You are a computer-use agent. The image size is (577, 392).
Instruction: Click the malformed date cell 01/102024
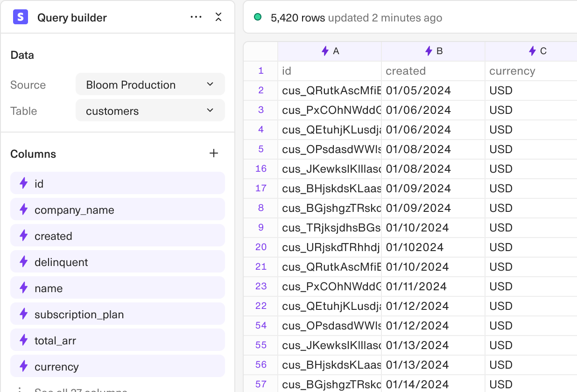click(x=433, y=247)
